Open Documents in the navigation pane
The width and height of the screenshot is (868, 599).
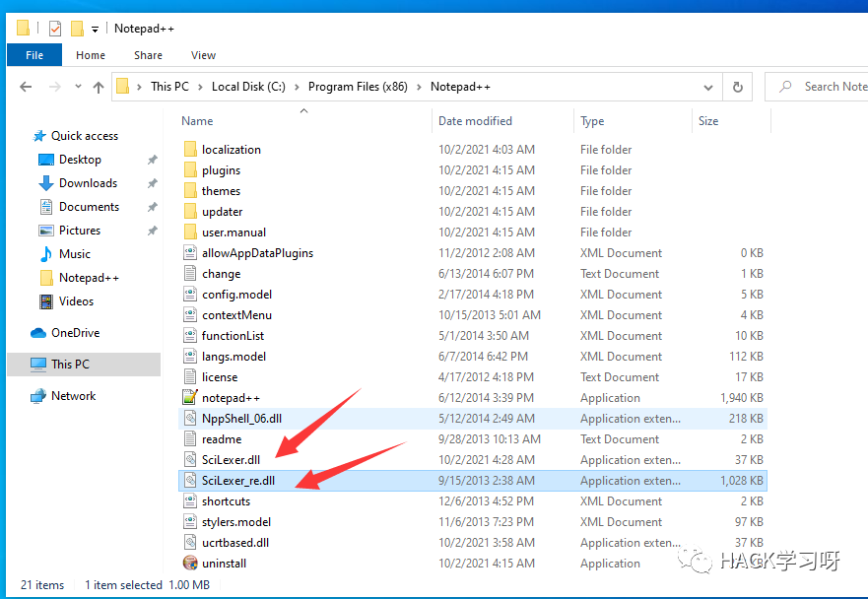coord(89,207)
